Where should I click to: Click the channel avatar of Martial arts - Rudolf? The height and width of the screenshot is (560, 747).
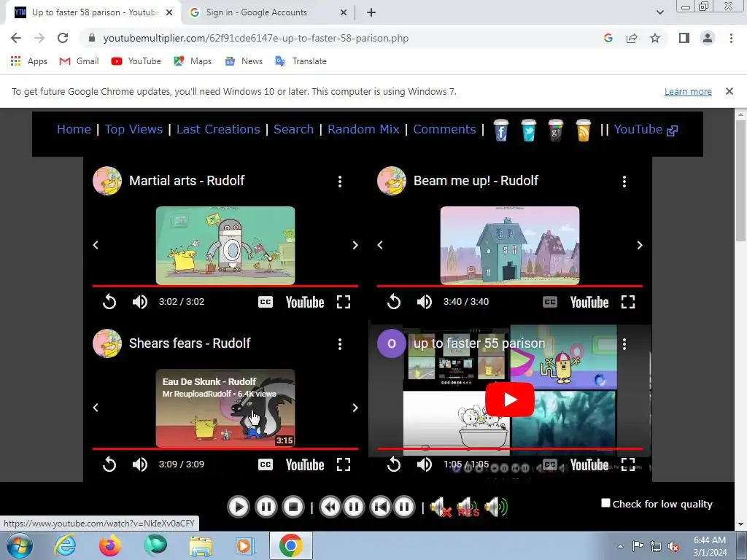click(107, 181)
